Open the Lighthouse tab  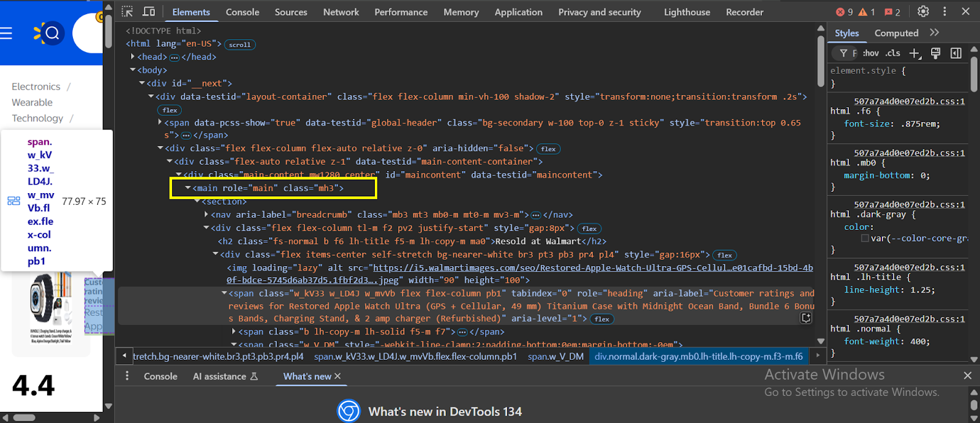pos(687,12)
